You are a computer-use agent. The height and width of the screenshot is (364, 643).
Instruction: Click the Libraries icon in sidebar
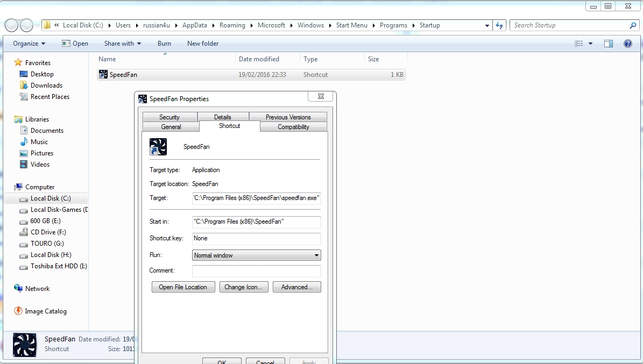tap(18, 119)
